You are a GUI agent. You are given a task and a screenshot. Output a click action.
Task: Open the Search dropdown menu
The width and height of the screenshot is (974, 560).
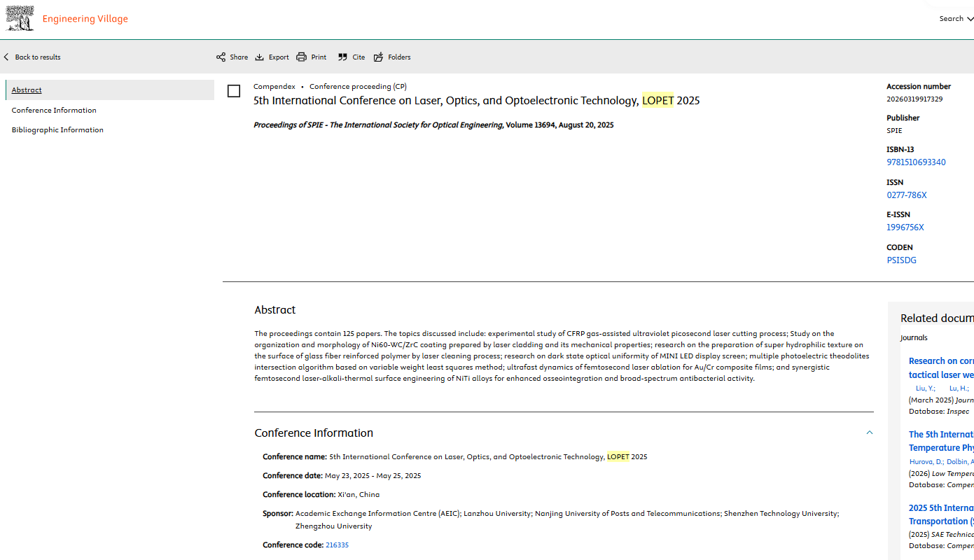[956, 19]
